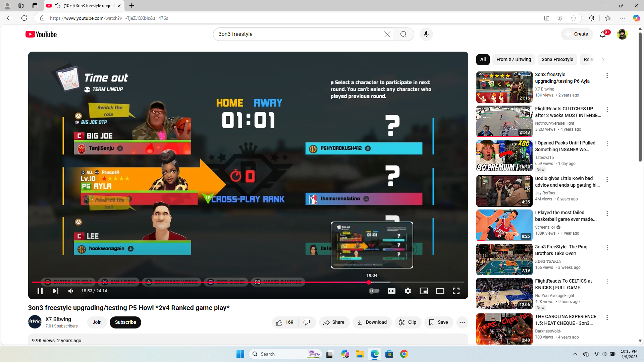The image size is (644, 362).
Task: Go back to the previous page
Action: pyautogui.click(x=9, y=18)
